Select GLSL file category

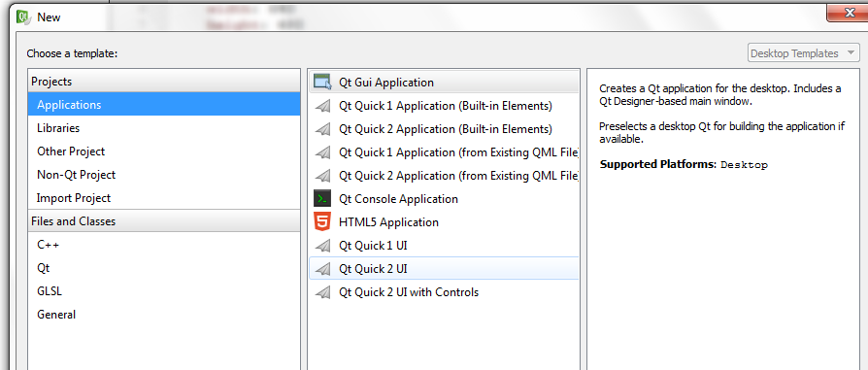[x=164, y=290]
